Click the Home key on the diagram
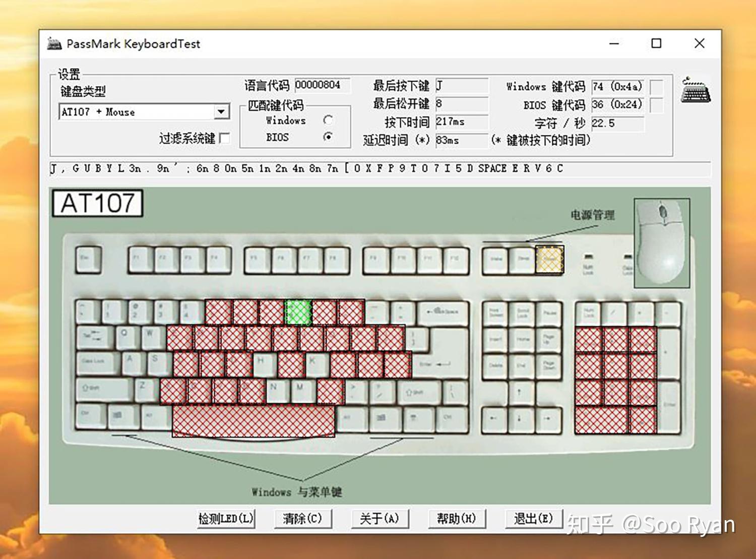The image size is (756, 559). (522, 339)
